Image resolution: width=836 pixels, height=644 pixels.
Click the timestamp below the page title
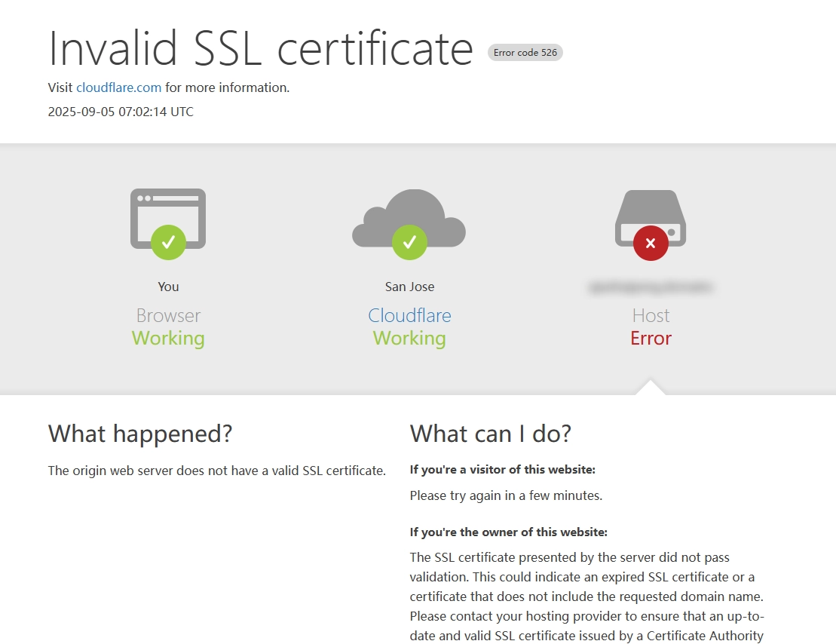[x=121, y=112]
